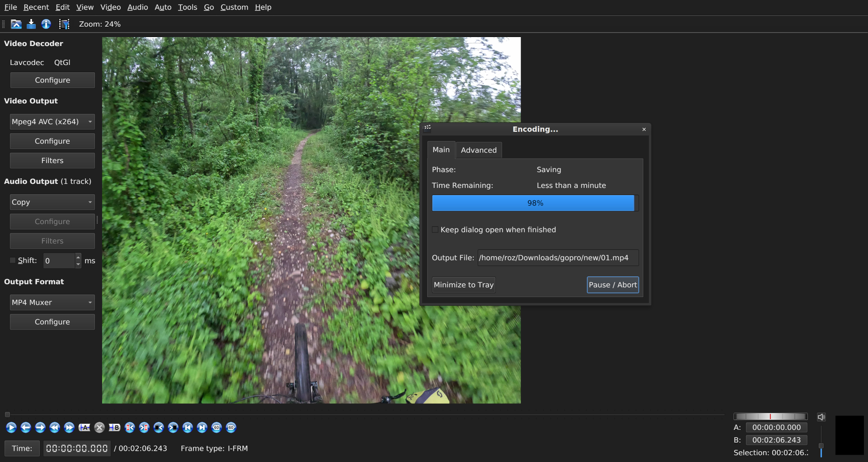Click the Play button in playback controls
868x462 pixels.
11,427
